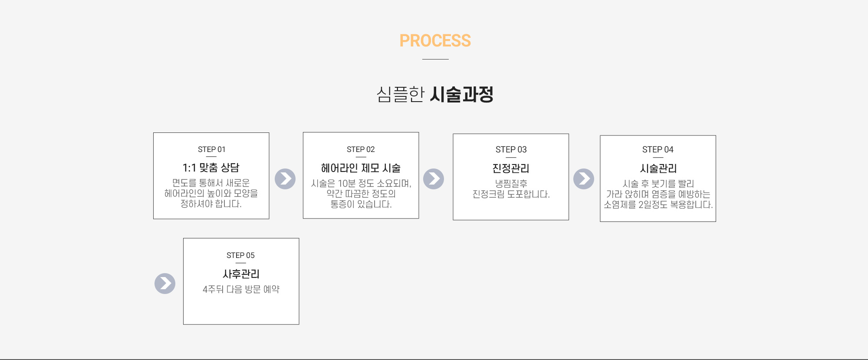Click the orange PROCESS heading
This screenshot has height=360, width=868.
[435, 41]
